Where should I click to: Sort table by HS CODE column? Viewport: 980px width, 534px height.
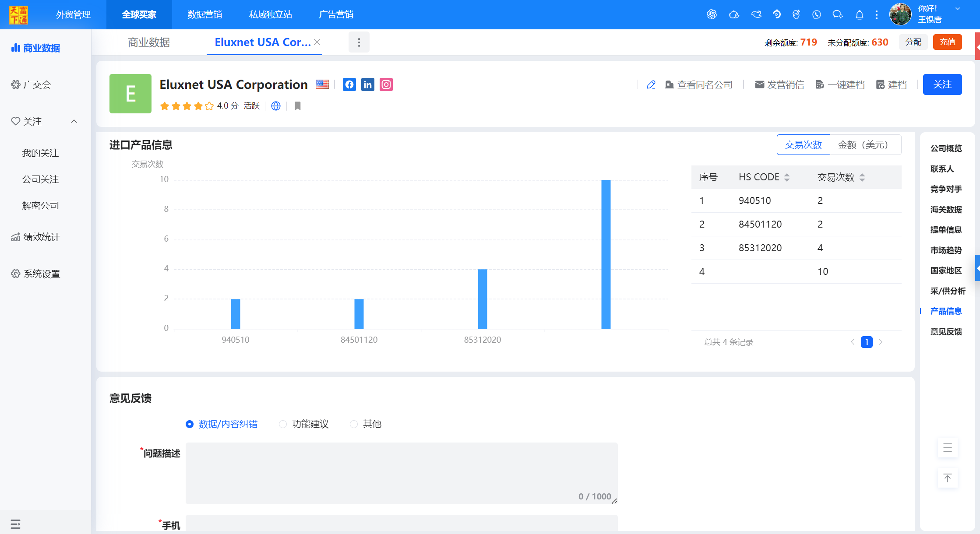click(x=787, y=177)
